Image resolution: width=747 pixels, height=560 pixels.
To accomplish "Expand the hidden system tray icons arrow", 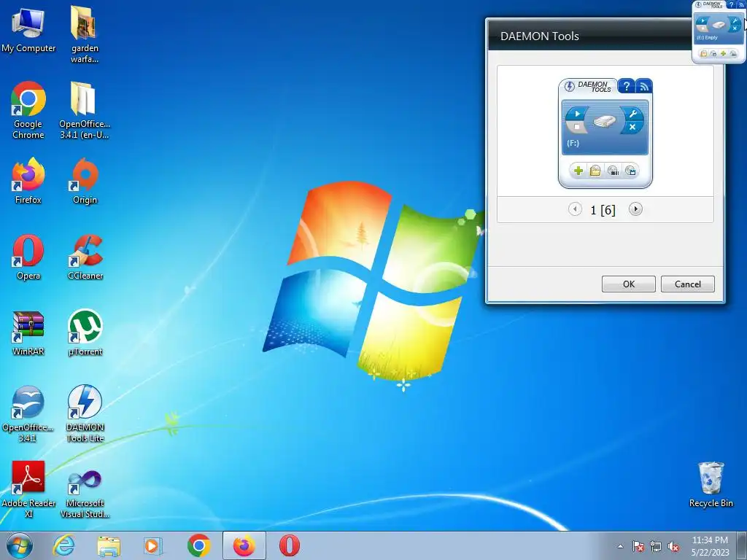I will (620, 546).
